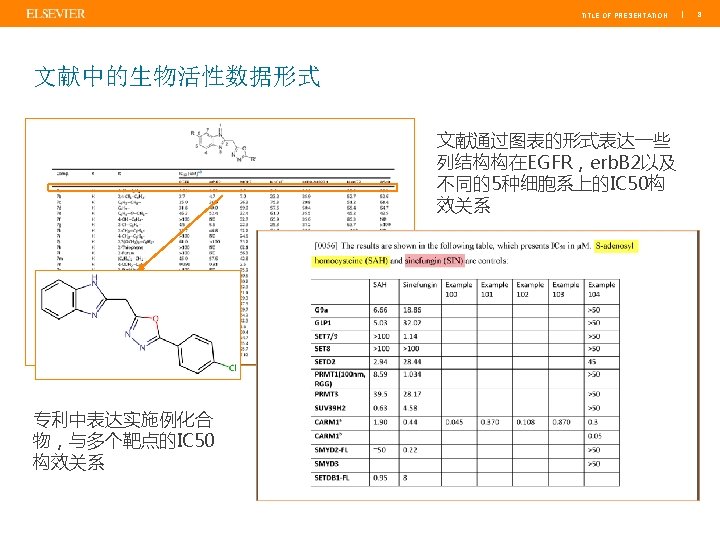Click the G9a row label

321,310
